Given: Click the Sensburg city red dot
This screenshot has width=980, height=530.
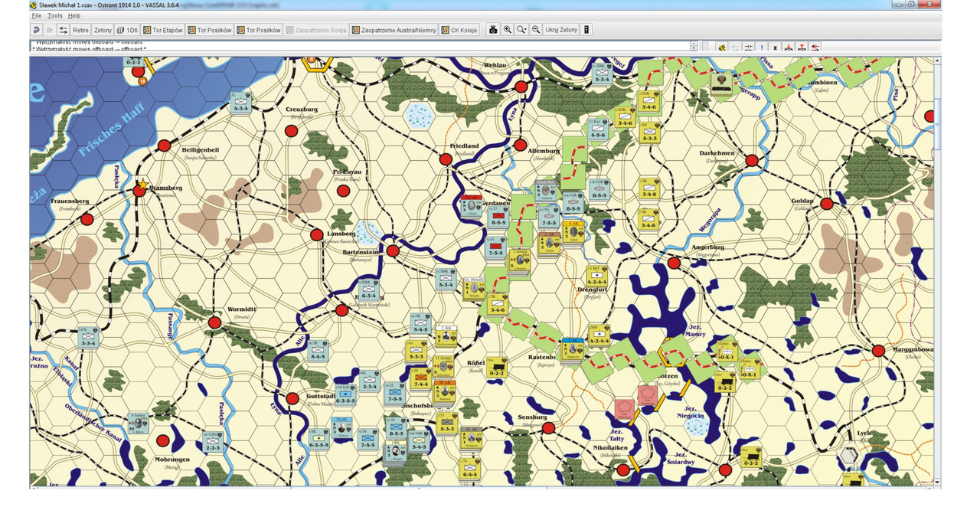Looking at the screenshot, I should pyautogui.click(x=548, y=428).
